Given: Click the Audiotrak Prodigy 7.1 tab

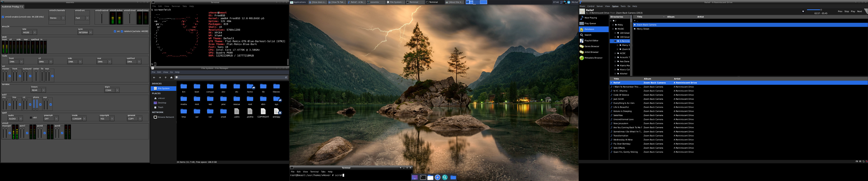Looking at the screenshot, I should coord(12,7).
